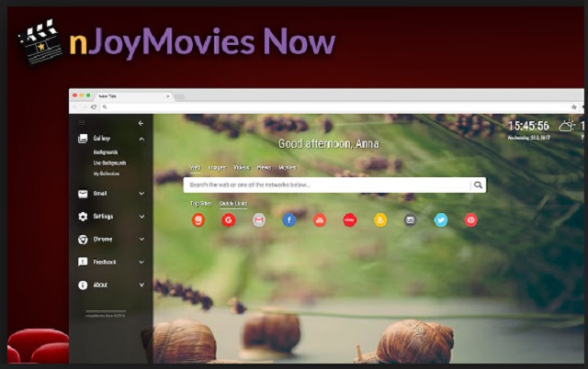Click the Feedback menu label
The width and height of the screenshot is (588, 369).
[x=105, y=263]
